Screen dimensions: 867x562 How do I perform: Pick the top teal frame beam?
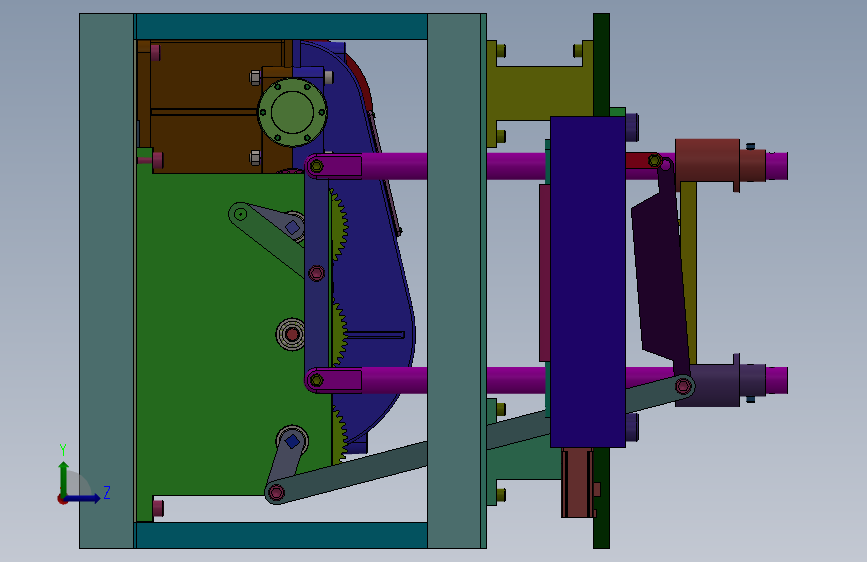point(281,27)
